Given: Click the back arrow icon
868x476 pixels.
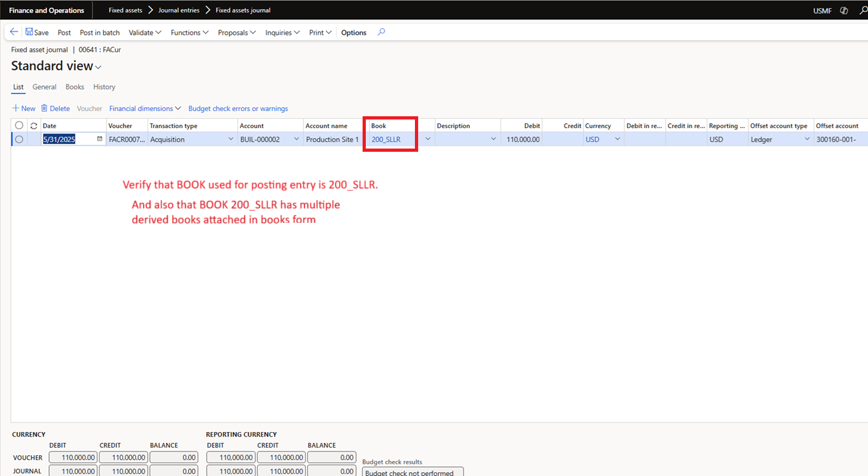Looking at the screenshot, I should point(14,32).
